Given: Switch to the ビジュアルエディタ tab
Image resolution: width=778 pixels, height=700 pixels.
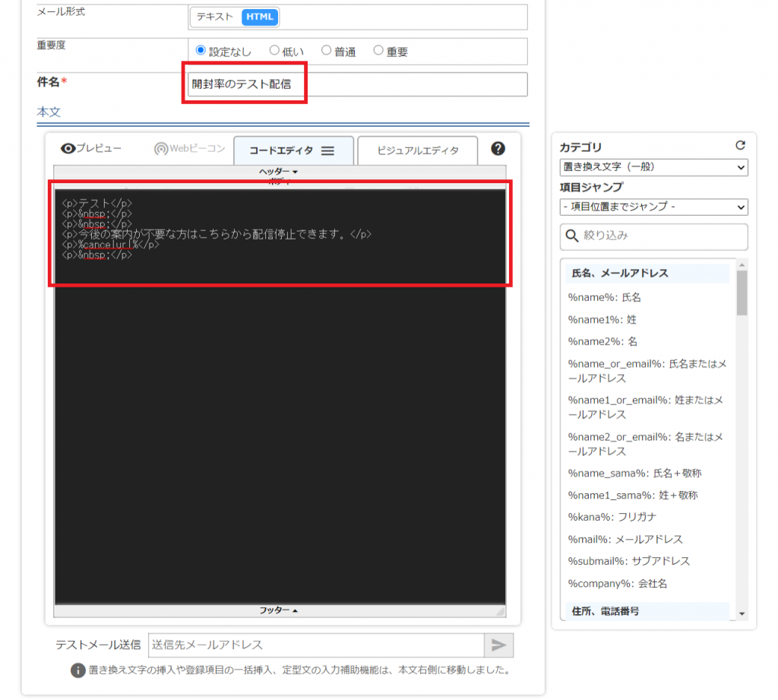Looking at the screenshot, I should 417,150.
